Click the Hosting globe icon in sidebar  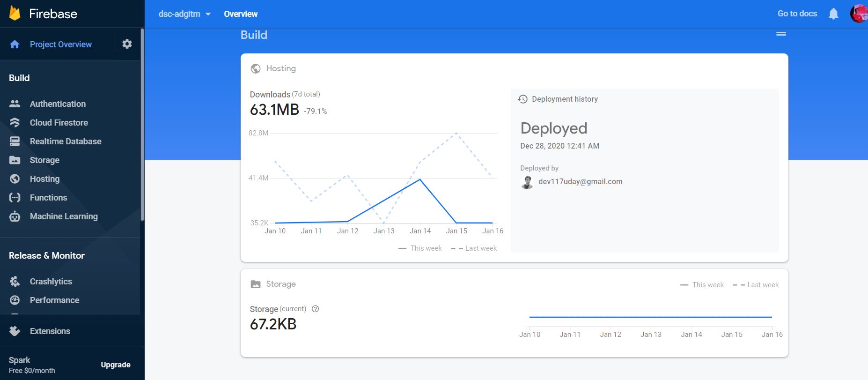click(15, 179)
